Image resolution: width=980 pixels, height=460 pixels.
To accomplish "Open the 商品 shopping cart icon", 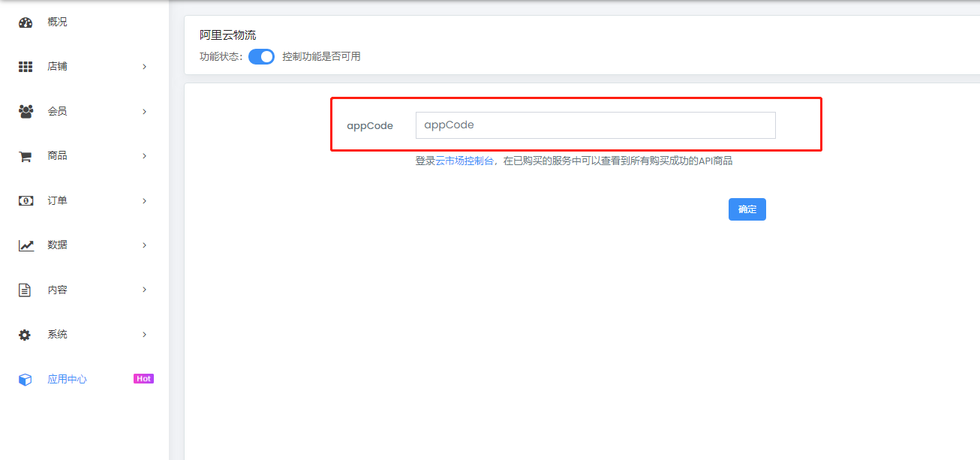I will click(x=26, y=155).
